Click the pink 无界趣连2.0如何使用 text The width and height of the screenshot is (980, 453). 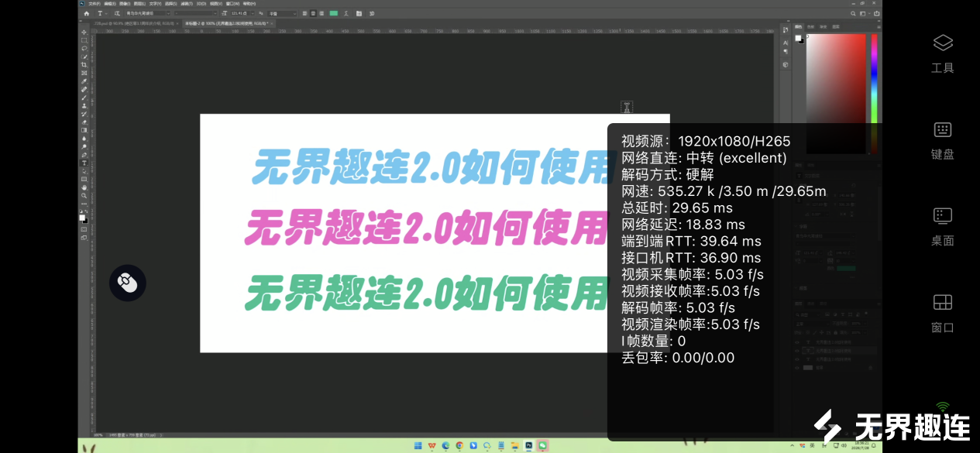[x=426, y=228]
